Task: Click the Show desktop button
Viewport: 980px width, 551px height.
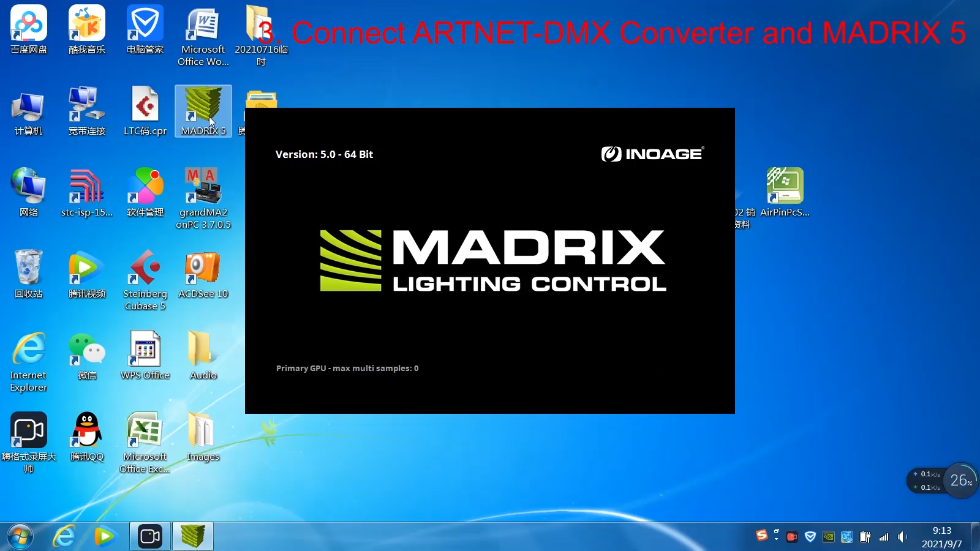Action: point(976,537)
